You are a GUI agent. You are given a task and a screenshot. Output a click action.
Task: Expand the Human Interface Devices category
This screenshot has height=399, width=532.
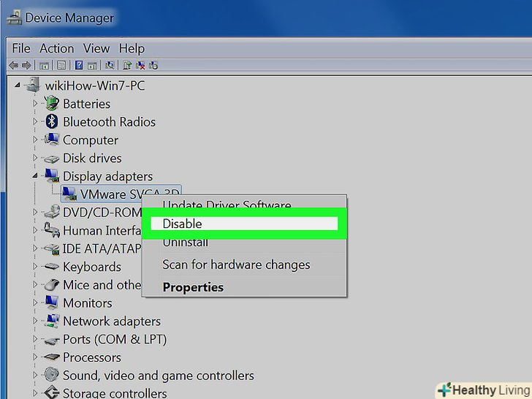35,230
